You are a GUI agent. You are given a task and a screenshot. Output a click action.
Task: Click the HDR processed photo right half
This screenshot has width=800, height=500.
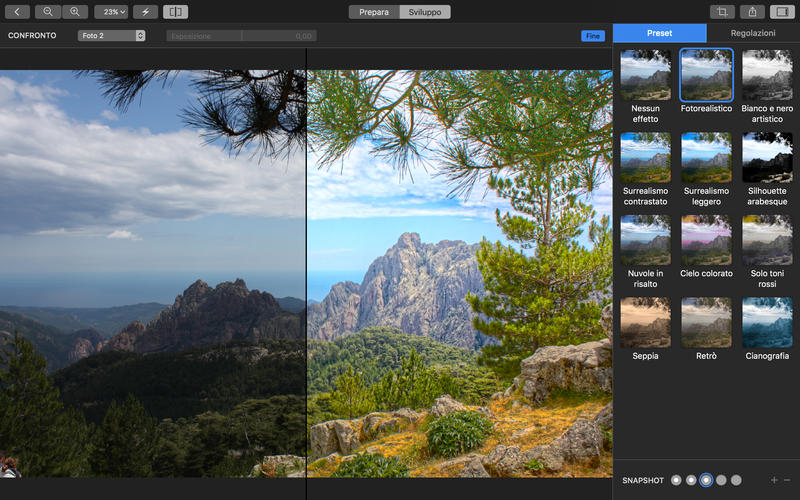click(460, 273)
